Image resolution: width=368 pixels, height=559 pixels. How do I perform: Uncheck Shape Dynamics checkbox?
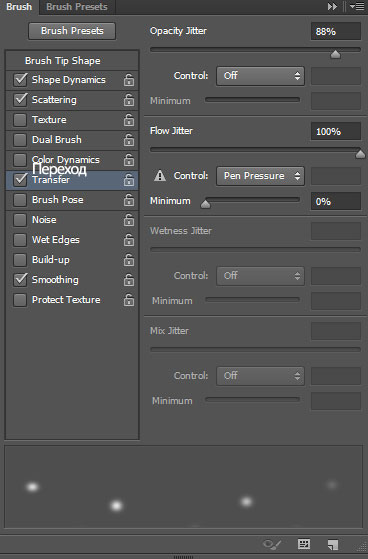pos(20,80)
